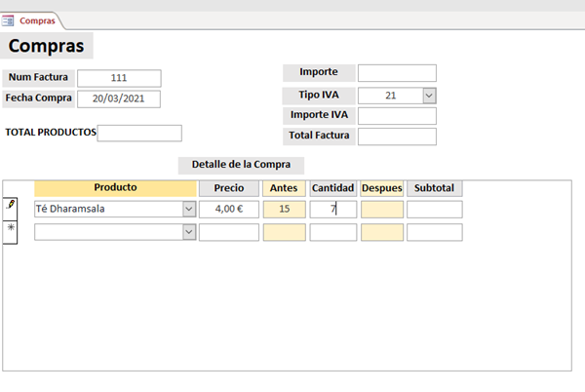585x392 pixels.
Task: Click the Num Factura field
Action: (119, 78)
